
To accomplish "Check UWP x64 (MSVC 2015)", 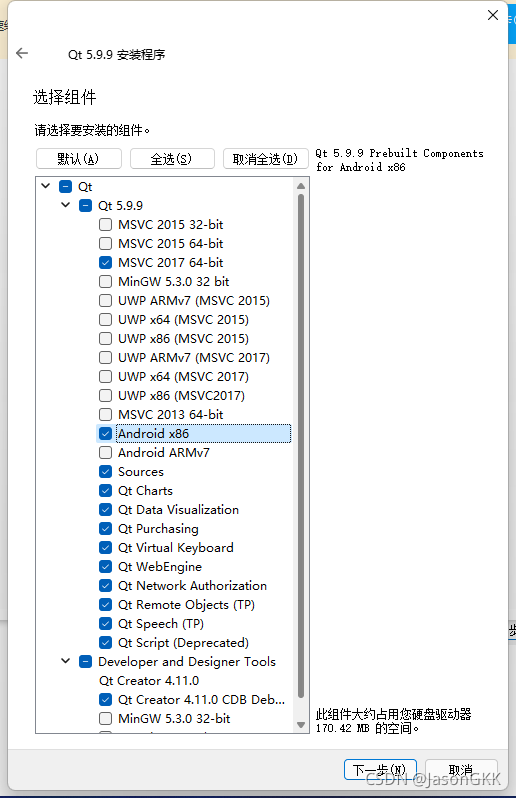I will (x=105, y=320).
